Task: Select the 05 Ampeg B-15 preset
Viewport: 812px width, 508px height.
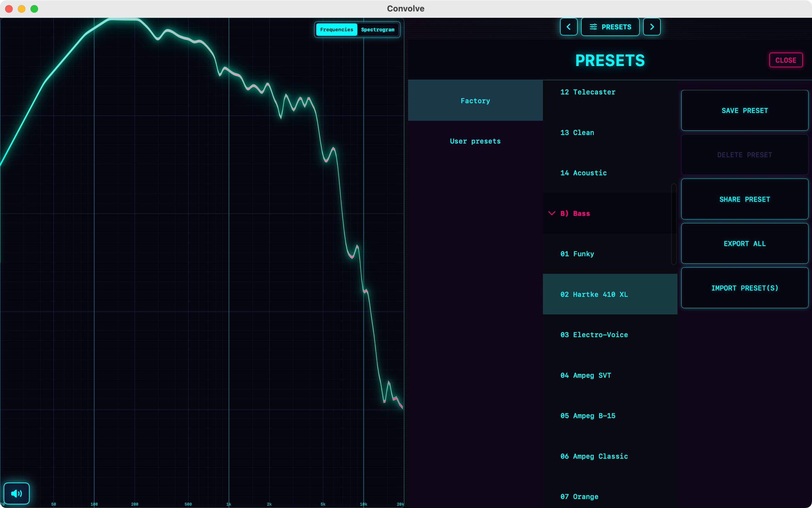Action: click(610, 416)
